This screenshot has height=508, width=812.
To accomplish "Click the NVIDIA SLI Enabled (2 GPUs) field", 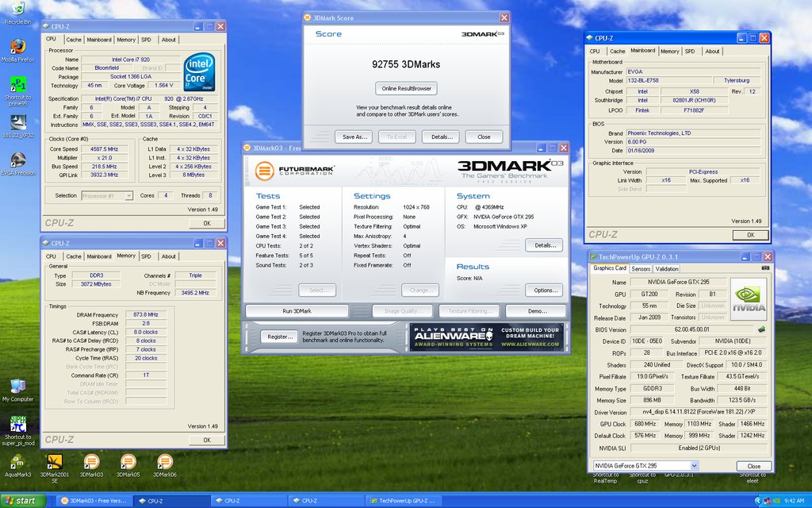I will tap(699, 448).
